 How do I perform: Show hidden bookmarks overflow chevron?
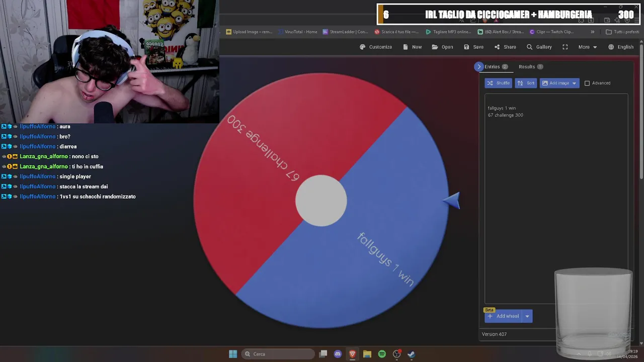pos(592,32)
